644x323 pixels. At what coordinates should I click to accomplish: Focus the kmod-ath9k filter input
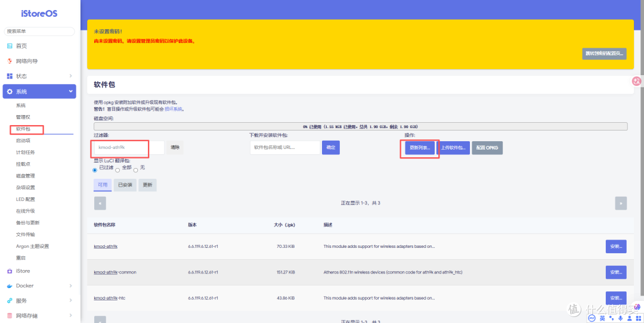(x=129, y=148)
